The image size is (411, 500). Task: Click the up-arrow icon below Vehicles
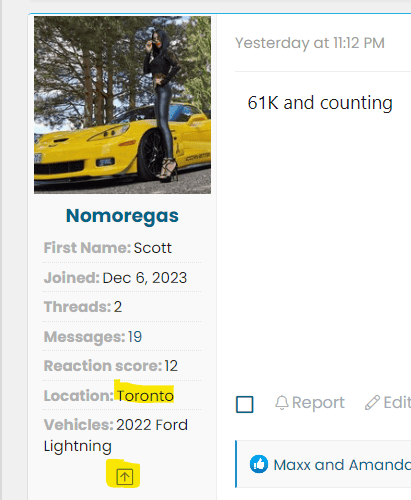[x=124, y=477]
